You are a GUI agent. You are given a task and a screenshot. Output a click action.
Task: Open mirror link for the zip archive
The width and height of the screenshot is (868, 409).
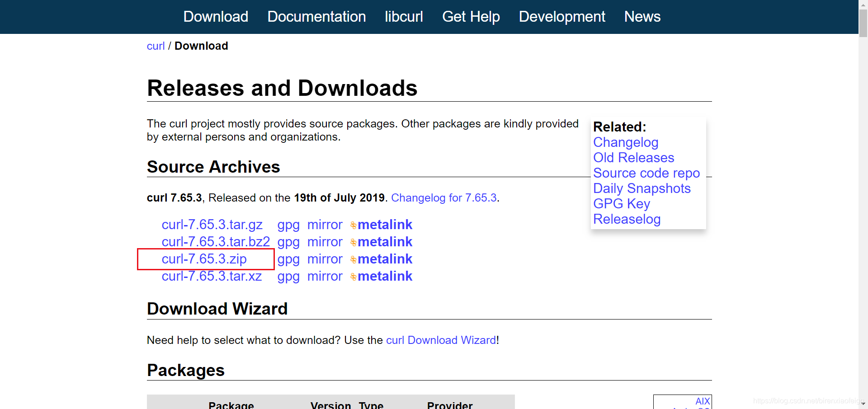tap(325, 259)
